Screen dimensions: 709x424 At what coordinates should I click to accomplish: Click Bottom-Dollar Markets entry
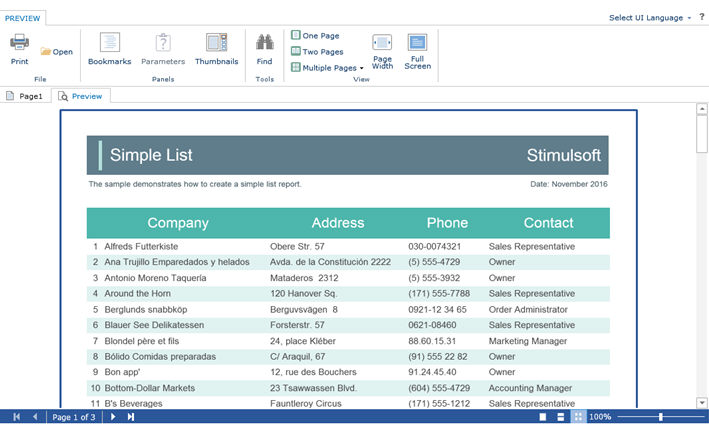[x=150, y=388]
